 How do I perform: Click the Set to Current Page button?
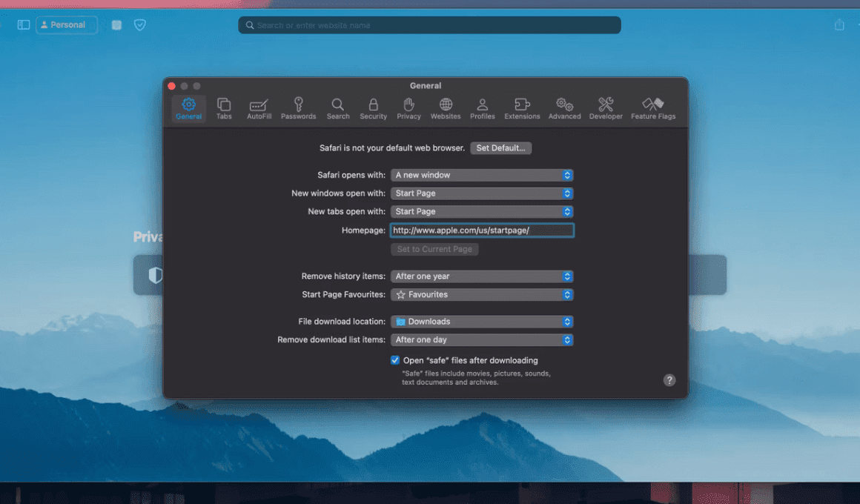(x=434, y=249)
